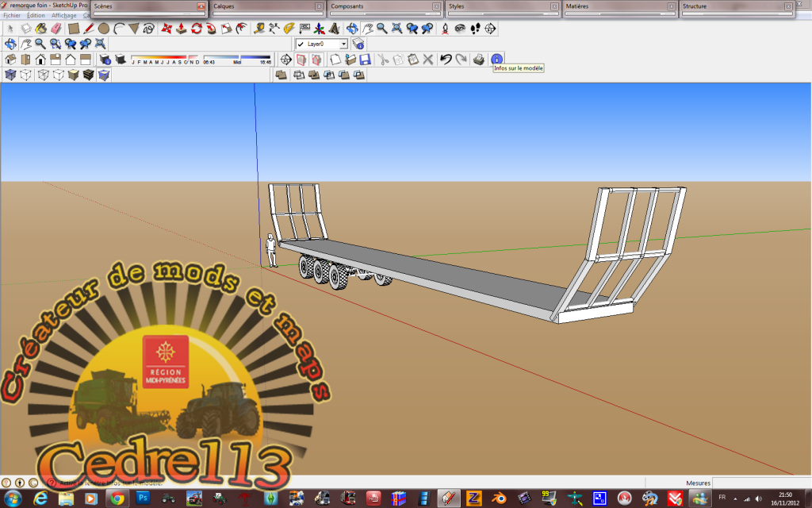Activate the Move tool
Image resolution: width=812 pixels, height=508 pixels.
click(x=167, y=29)
